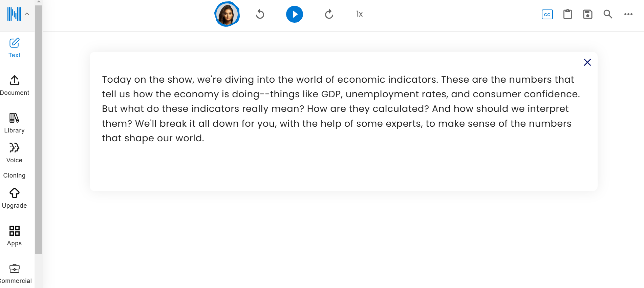
Task: Change the 1x playback speed
Action: 359,14
